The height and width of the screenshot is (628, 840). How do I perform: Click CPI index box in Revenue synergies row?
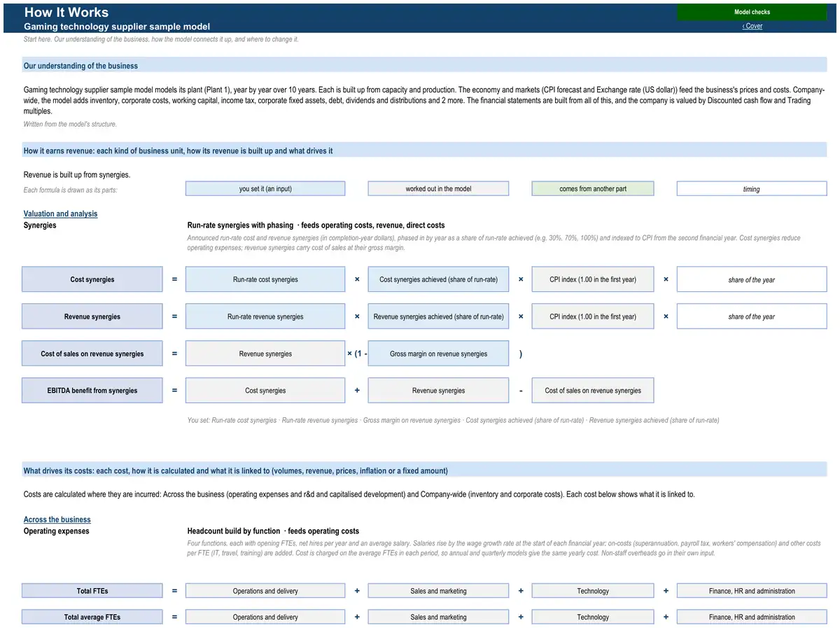click(x=593, y=316)
